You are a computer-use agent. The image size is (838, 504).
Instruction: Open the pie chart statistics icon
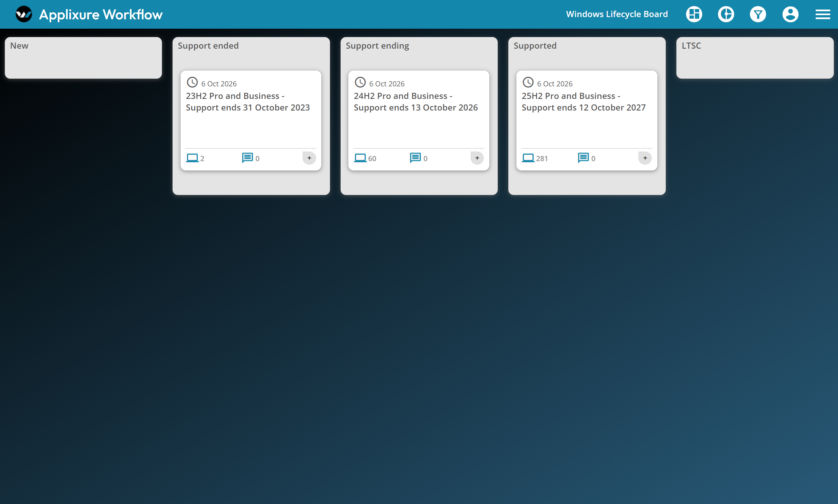pyautogui.click(x=726, y=14)
